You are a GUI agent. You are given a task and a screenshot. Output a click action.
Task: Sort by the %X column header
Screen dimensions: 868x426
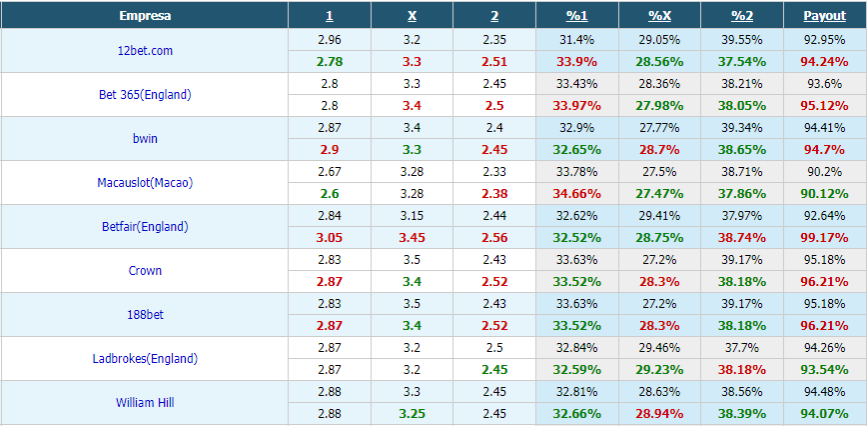click(x=659, y=16)
